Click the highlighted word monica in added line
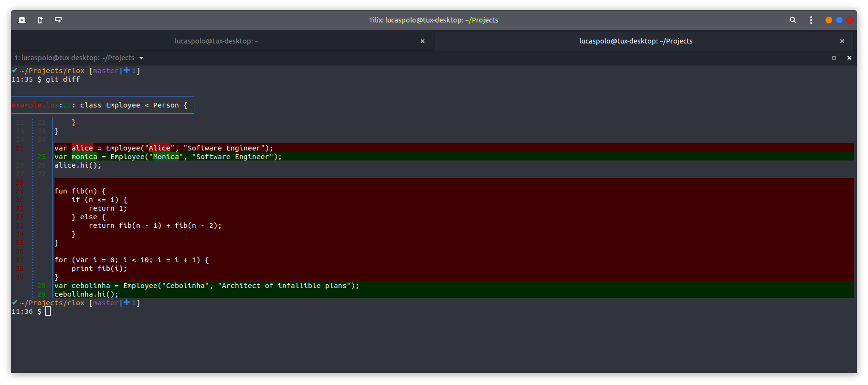 (x=85, y=157)
